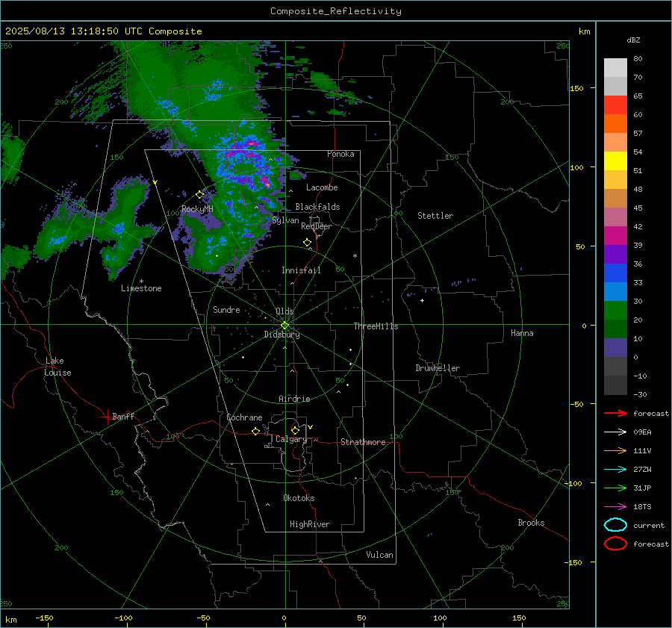Click the yellow diamond marker near RockyMH
672x628 pixels.
click(199, 195)
